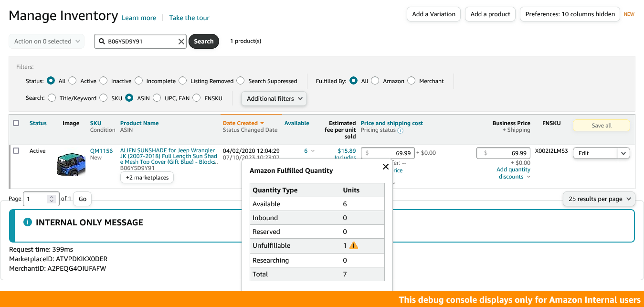
Task: Click Add a Variation button
Action: click(x=434, y=14)
